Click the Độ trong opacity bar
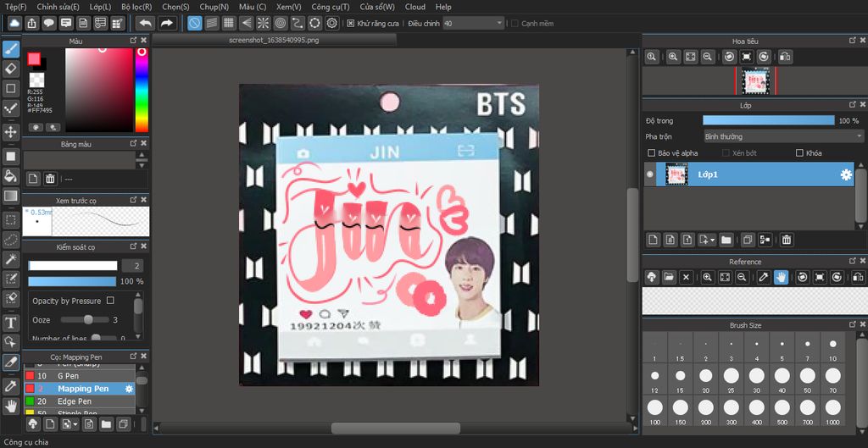The width and height of the screenshot is (868, 448). pos(768,120)
